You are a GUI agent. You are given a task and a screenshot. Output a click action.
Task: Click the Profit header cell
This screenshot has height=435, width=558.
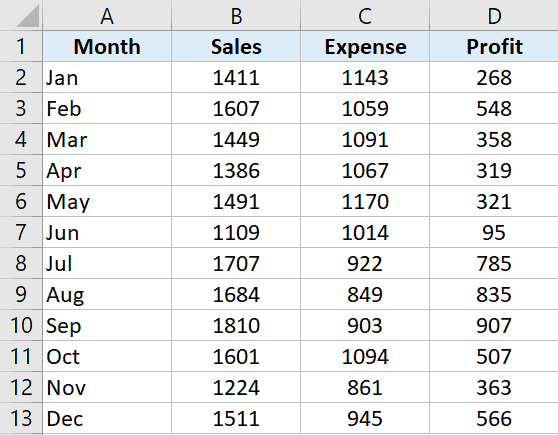coord(494,46)
